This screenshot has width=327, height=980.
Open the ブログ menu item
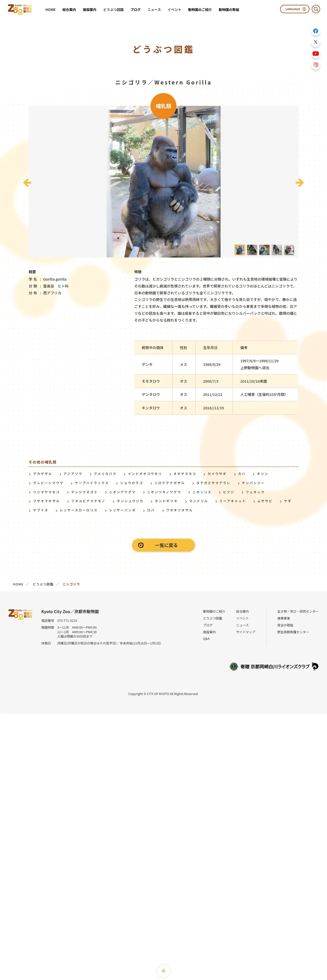coord(135,10)
